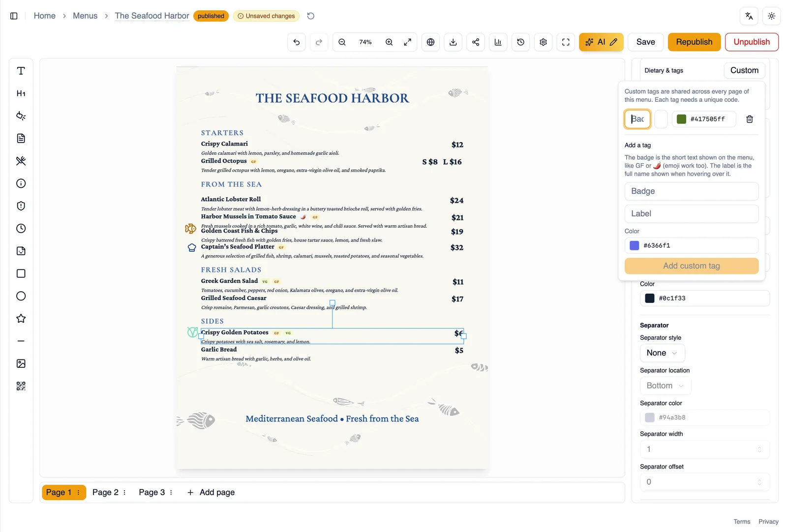
Task: Toggle fullscreen mode in toolbar
Action: (566, 42)
